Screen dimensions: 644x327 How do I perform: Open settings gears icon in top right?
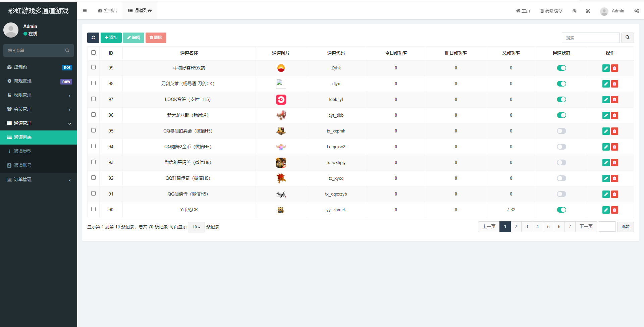[x=636, y=11]
